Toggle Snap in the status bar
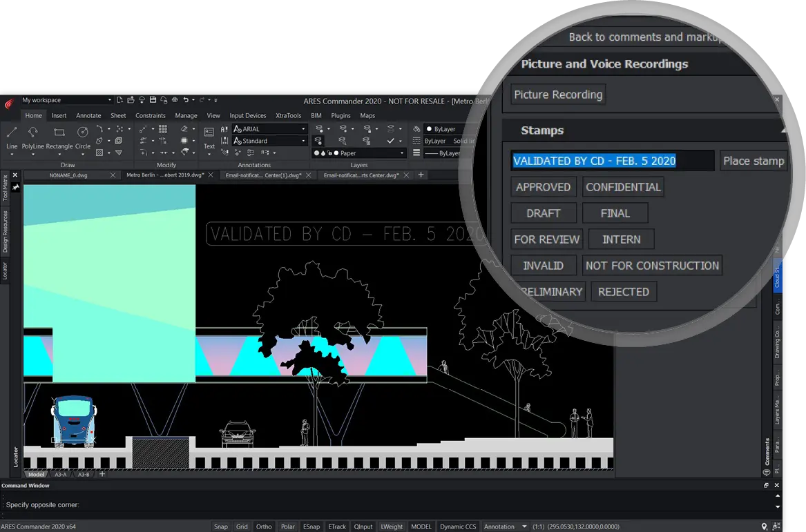The height and width of the screenshot is (532, 806). click(x=220, y=526)
